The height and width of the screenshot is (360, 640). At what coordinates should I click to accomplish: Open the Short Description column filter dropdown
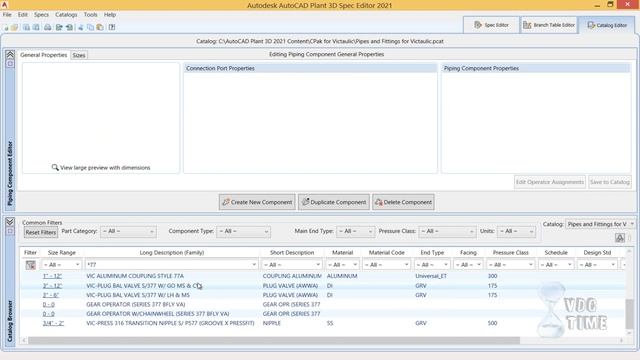292,265
